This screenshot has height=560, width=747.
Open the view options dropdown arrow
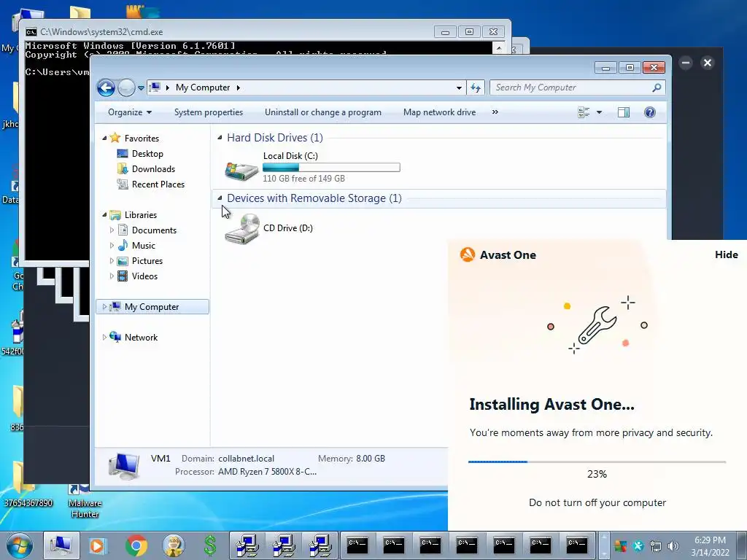click(600, 112)
